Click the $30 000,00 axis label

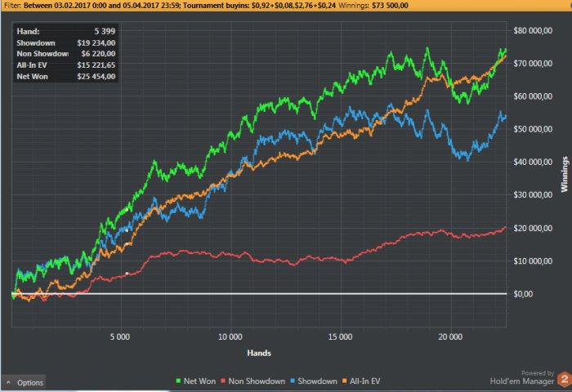pyautogui.click(x=533, y=194)
